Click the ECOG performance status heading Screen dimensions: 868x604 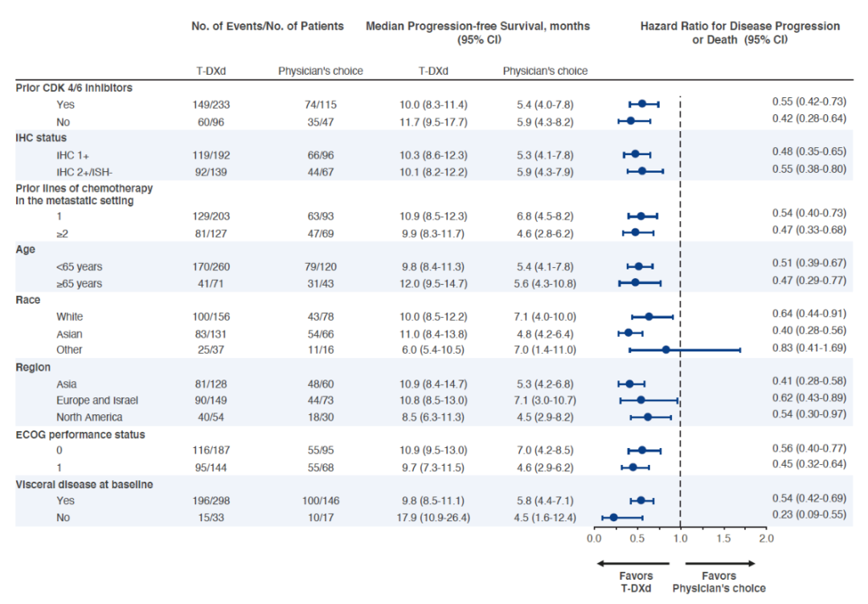pos(80,434)
